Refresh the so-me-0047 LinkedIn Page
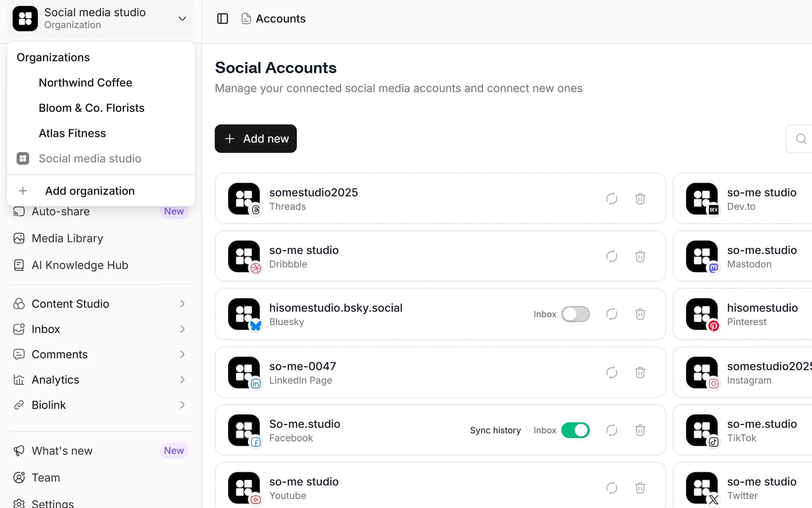 pyautogui.click(x=612, y=373)
